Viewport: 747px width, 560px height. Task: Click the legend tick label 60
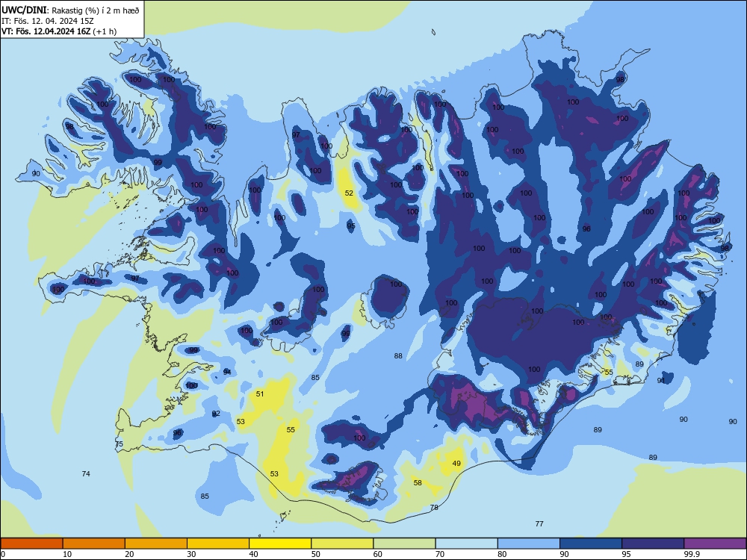tap(378, 554)
